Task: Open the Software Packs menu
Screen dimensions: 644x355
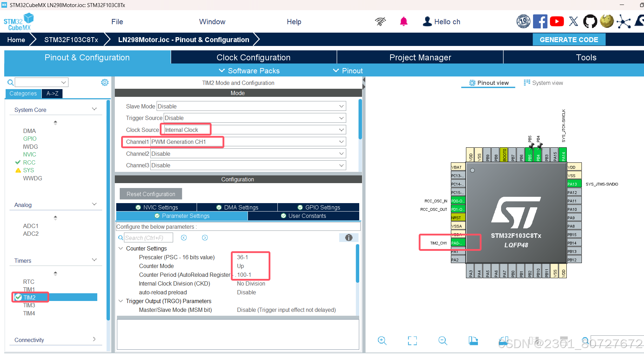Action: coord(249,71)
